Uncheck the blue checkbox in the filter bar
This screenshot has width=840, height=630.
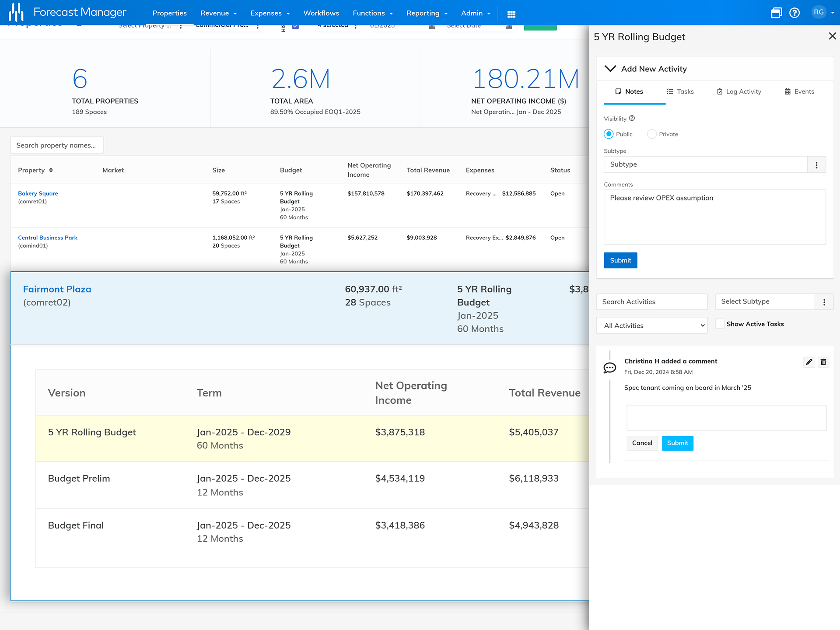tap(295, 26)
